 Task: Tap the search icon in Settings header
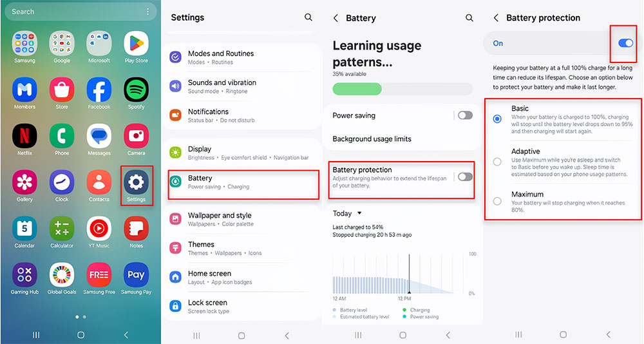[308, 17]
